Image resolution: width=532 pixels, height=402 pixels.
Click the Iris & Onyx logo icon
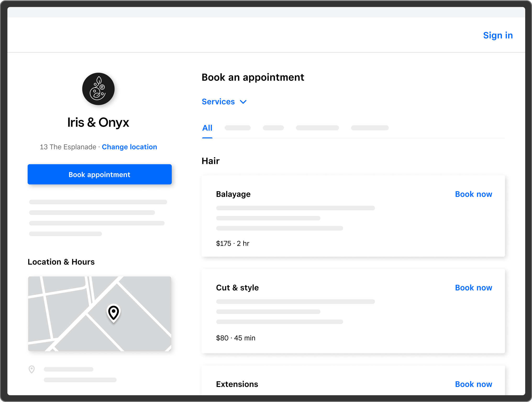tap(98, 89)
